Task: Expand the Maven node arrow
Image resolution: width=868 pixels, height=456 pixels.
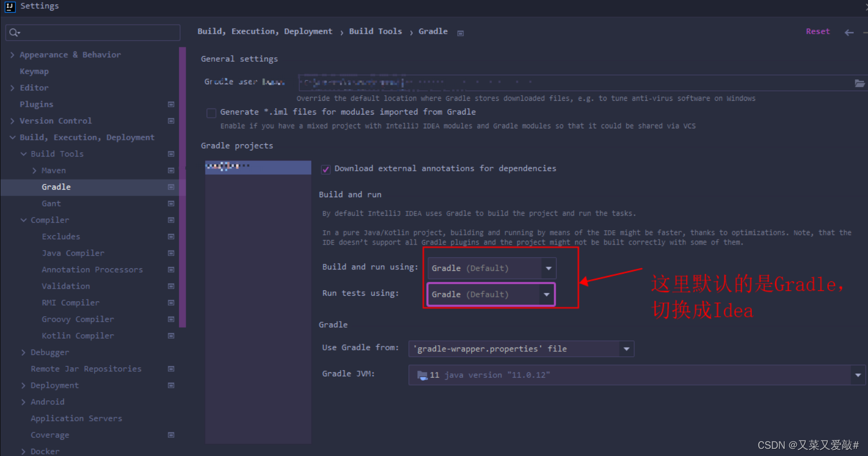Action: pyautogui.click(x=34, y=170)
